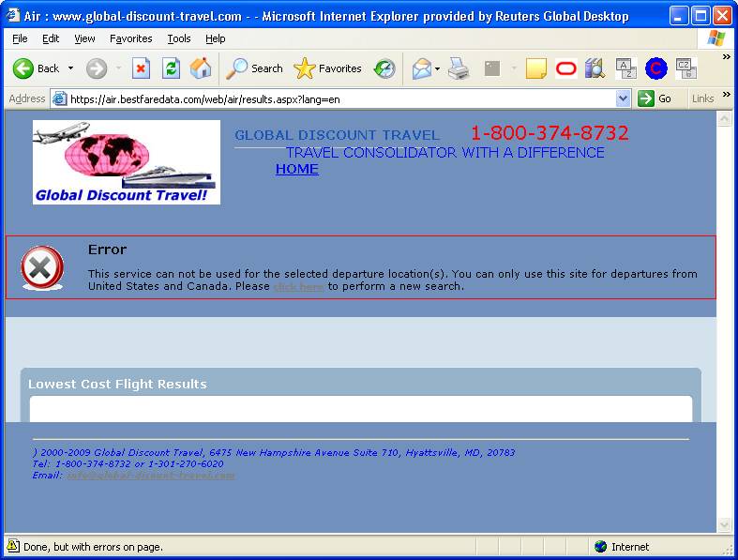Viewport: 738px width, 560px height.
Task: Stop loading the page
Action: point(141,68)
